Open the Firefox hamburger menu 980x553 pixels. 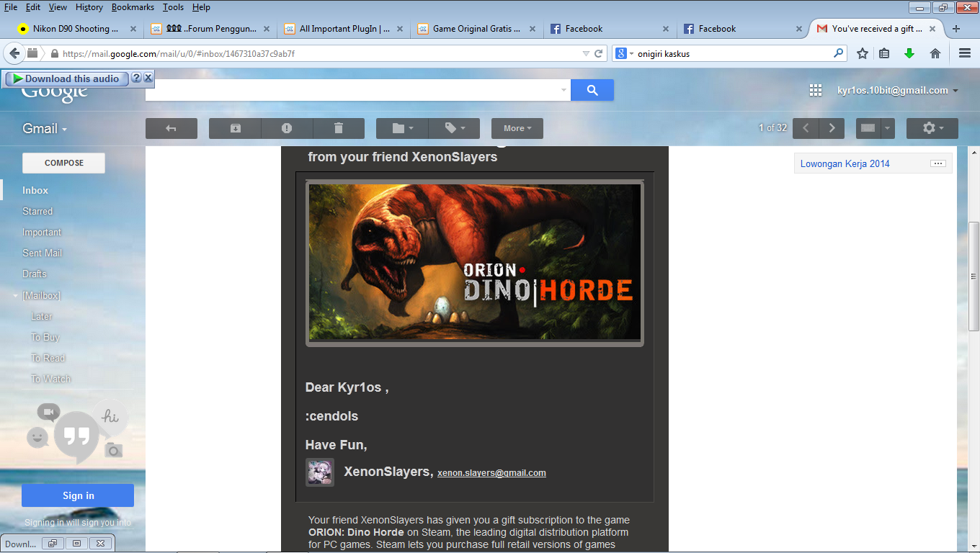point(965,53)
